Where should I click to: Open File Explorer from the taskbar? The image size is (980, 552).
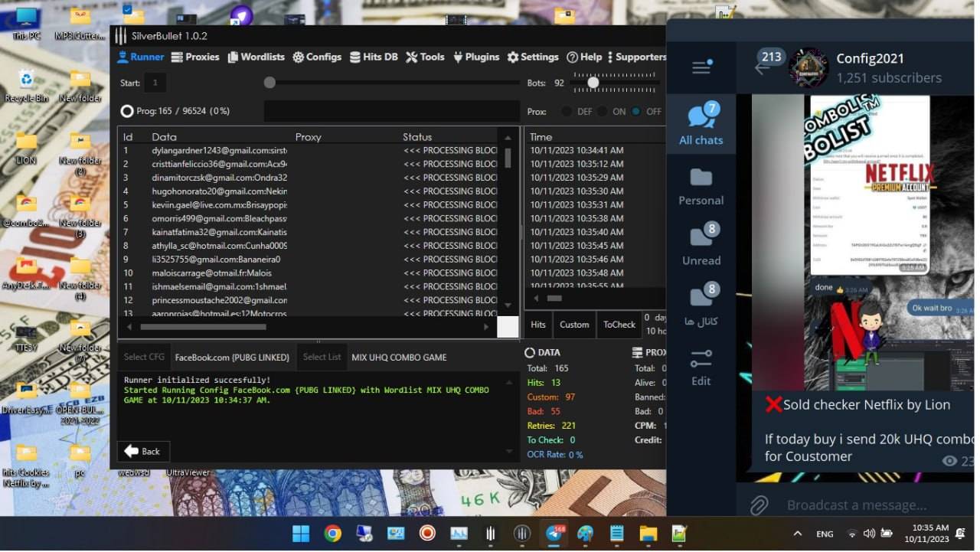[648, 534]
